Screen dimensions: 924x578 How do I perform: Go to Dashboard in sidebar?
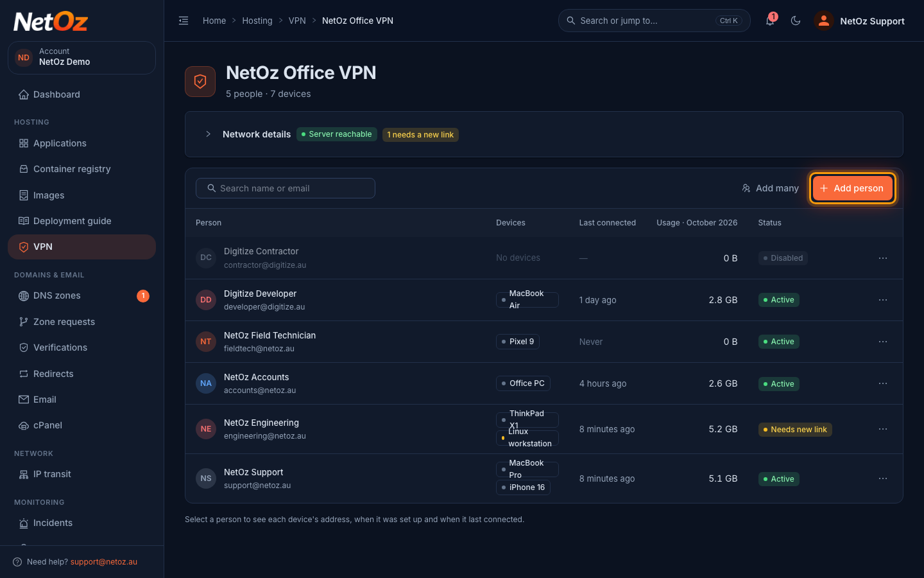(x=81, y=94)
